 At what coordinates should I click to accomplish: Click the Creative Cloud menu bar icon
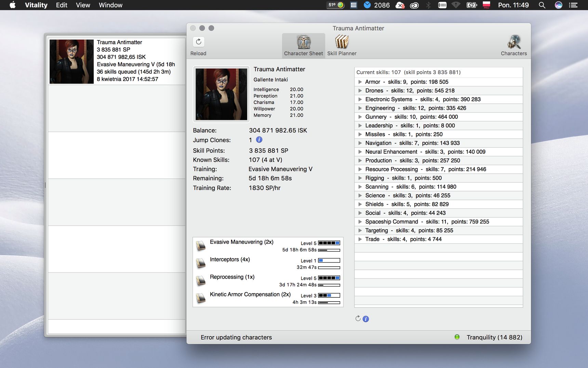[414, 5]
